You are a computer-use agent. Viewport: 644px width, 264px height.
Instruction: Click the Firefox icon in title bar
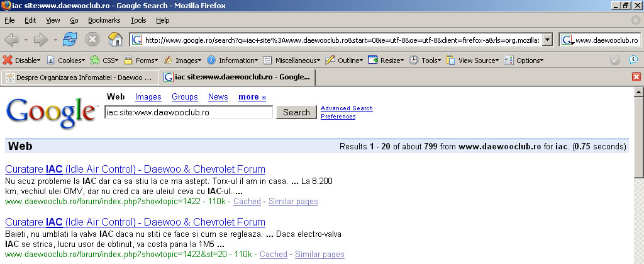[6, 5]
